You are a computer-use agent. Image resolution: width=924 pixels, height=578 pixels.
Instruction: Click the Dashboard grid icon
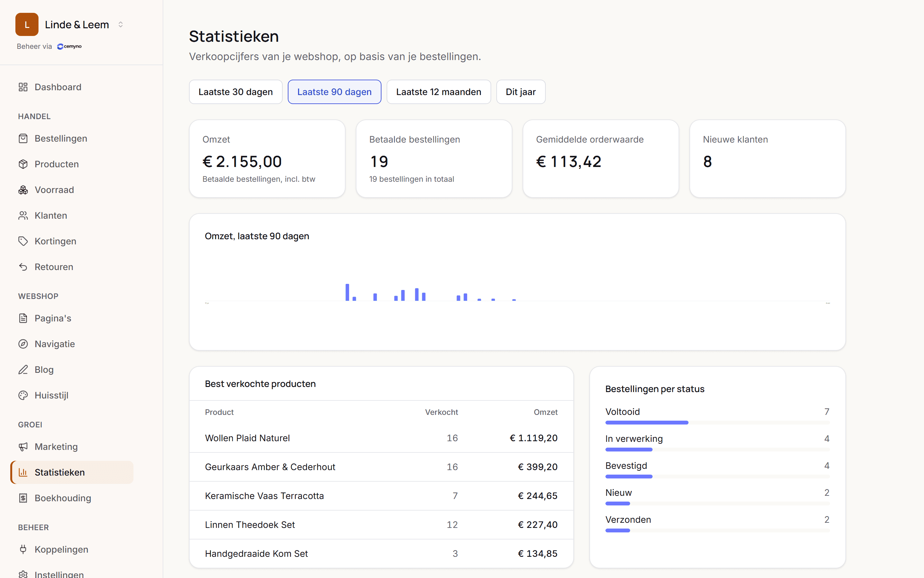click(23, 87)
